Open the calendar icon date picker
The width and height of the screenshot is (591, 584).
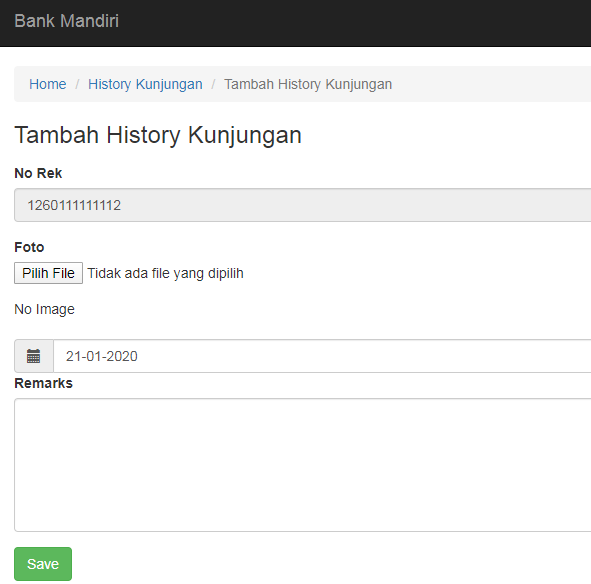click(x=34, y=356)
